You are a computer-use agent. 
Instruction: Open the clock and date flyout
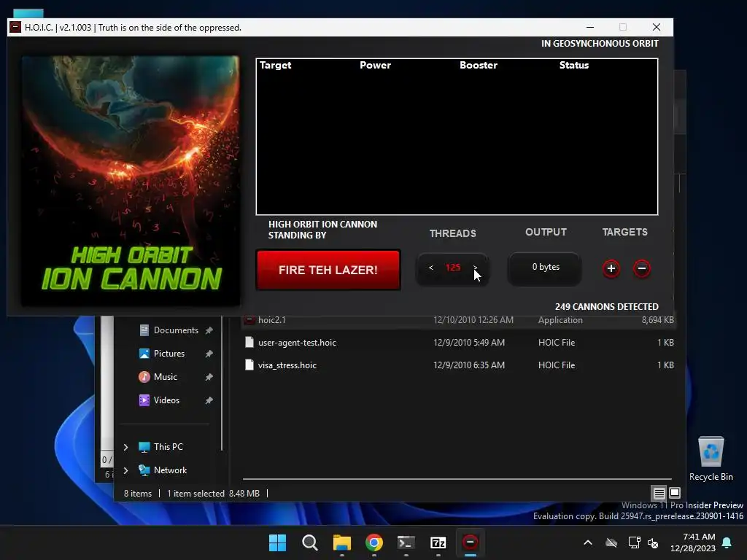pos(693,542)
